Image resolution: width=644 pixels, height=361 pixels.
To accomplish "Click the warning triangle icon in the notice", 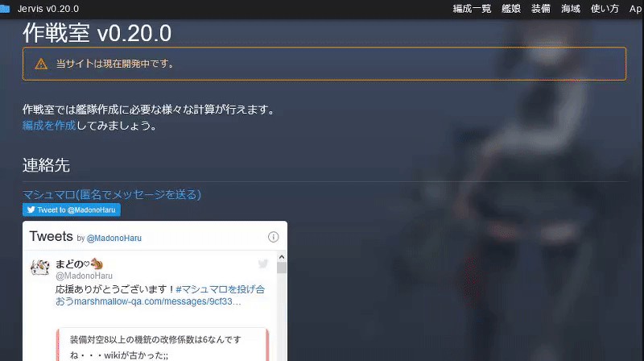I will click(41, 64).
